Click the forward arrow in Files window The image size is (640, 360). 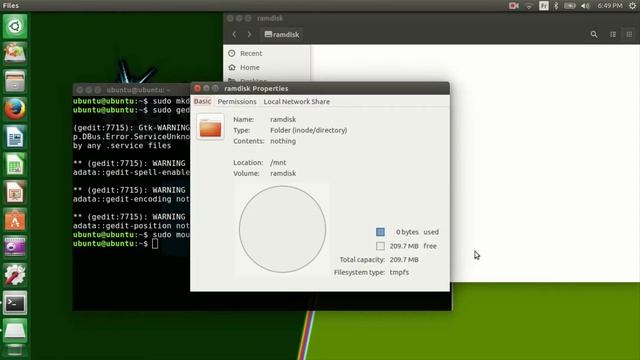[249, 35]
